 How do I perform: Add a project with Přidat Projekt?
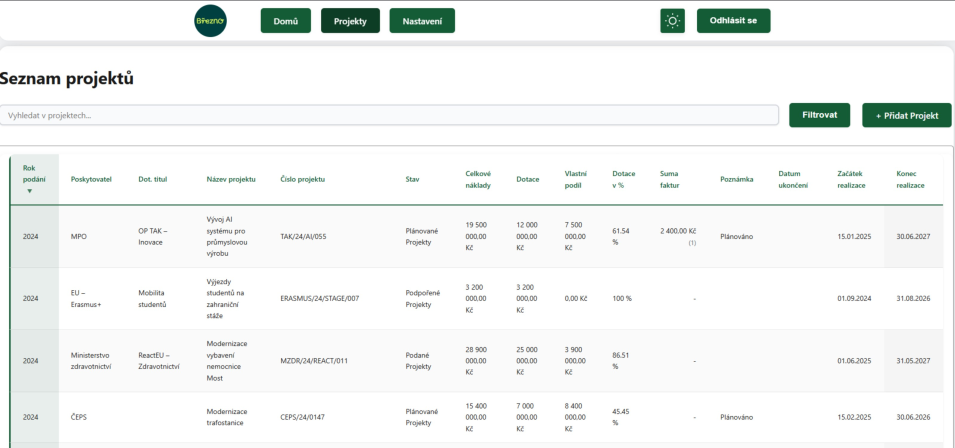click(x=906, y=115)
